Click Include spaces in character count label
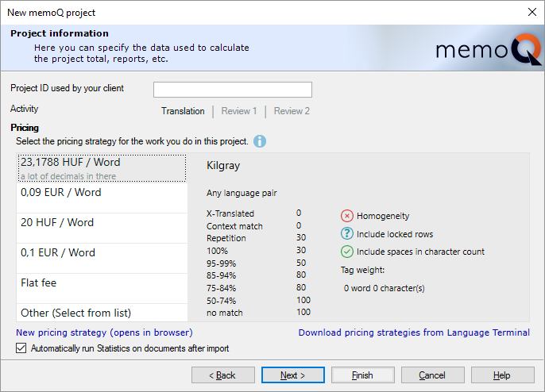Screen dimensions: 545x392 [420, 252]
